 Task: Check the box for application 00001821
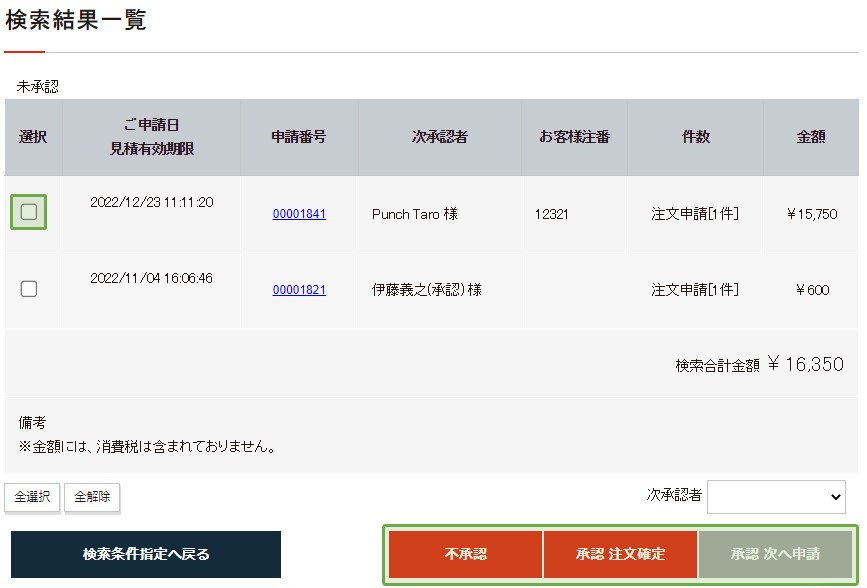[x=29, y=289]
